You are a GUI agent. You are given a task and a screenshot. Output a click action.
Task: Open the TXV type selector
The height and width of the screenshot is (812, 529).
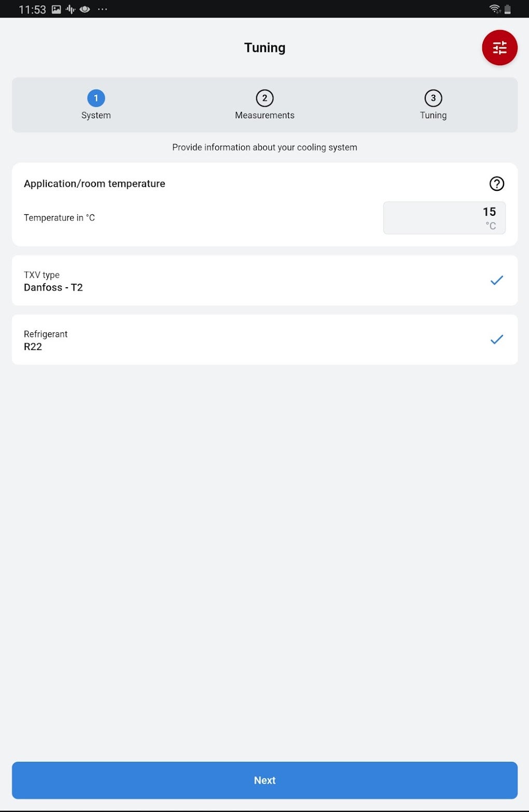[264, 281]
